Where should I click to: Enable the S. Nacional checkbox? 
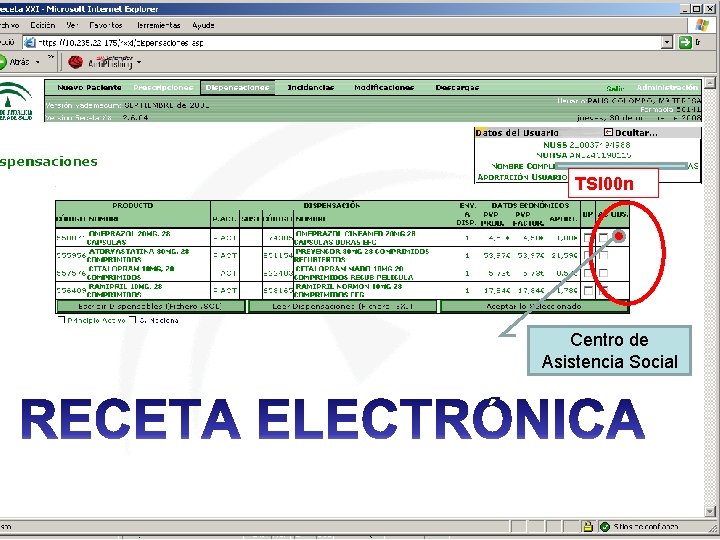pos(132,320)
